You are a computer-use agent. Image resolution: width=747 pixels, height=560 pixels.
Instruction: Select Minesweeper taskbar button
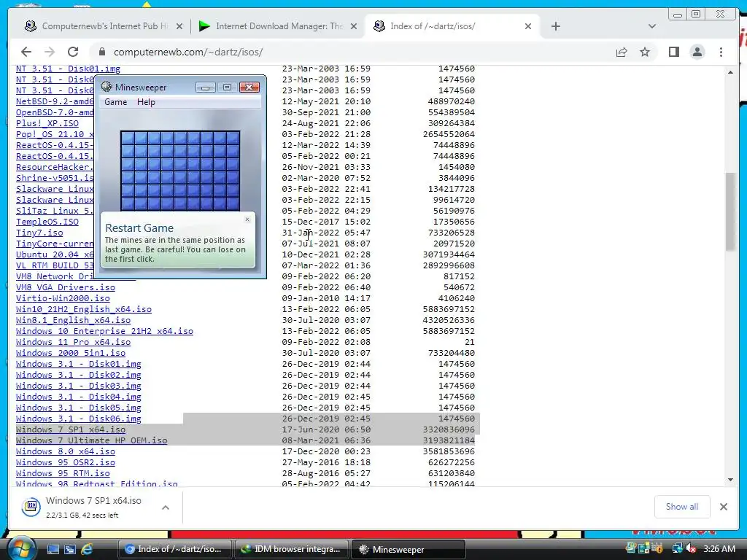tap(409, 549)
